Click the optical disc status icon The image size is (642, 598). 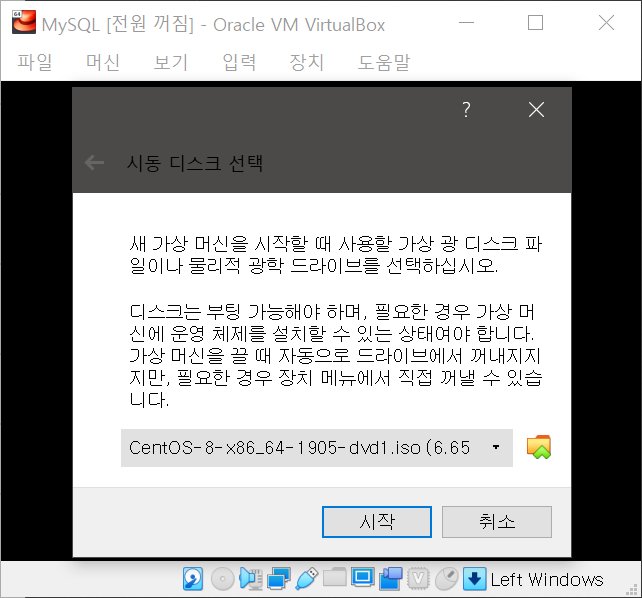point(222,579)
